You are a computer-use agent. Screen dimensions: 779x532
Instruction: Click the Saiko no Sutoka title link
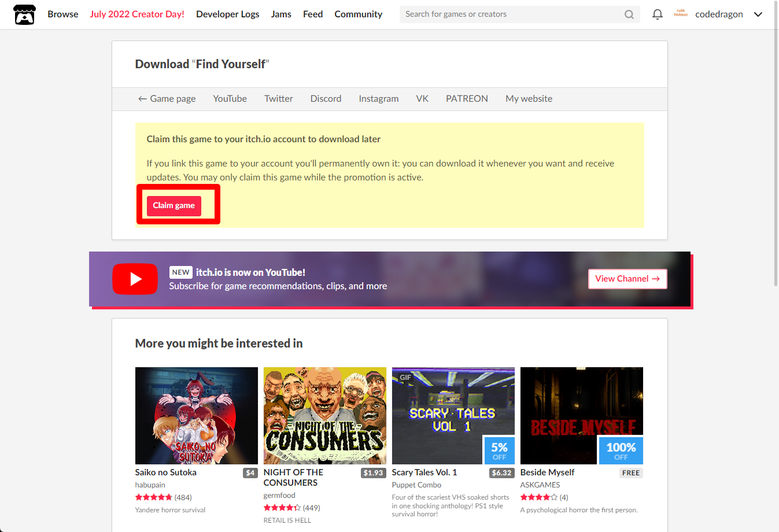tap(166, 472)
